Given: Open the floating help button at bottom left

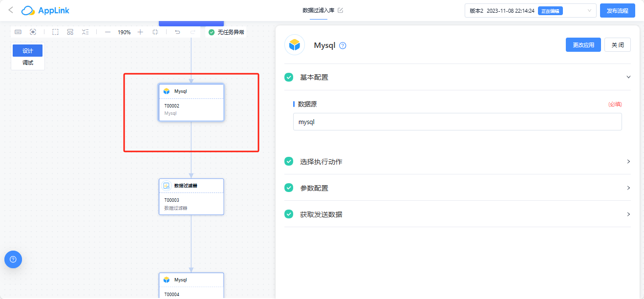Looking at the screenshot, I should pos(13,259).
